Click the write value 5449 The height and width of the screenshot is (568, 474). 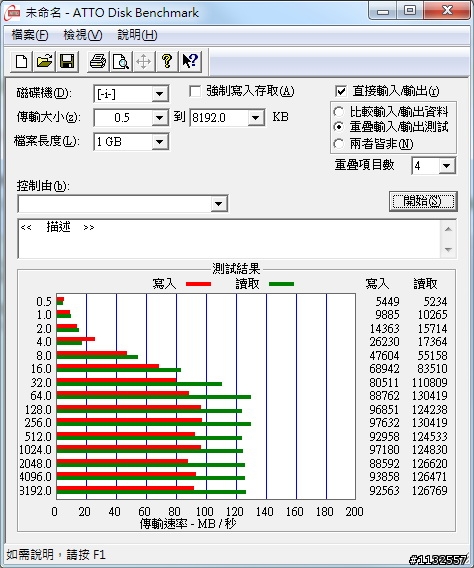pyautogui.click(x=387, y=301)
